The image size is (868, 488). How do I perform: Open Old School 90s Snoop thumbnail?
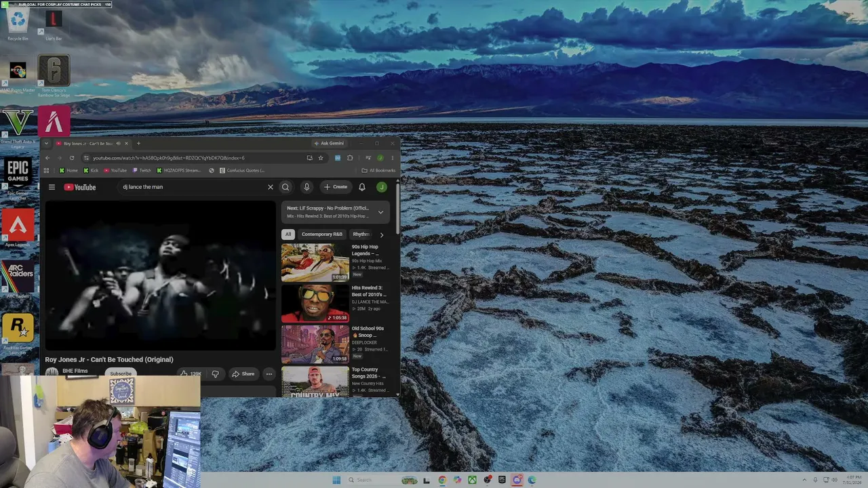(315, 344)
